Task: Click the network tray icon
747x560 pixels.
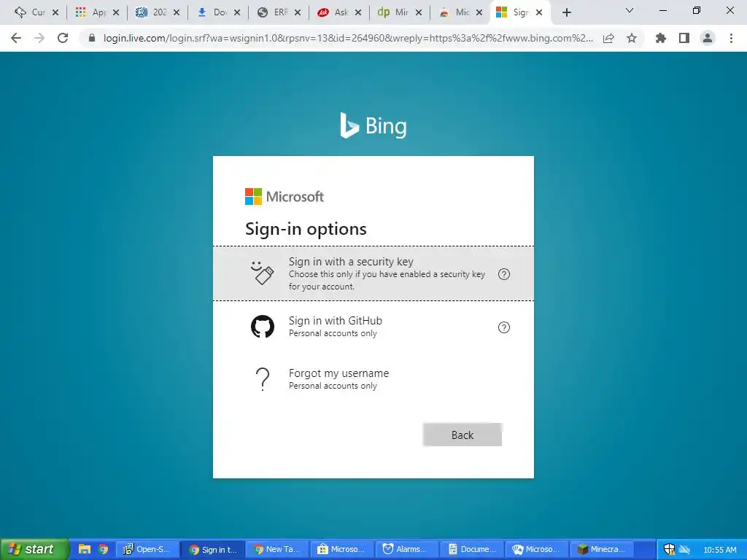Action: 684,549
